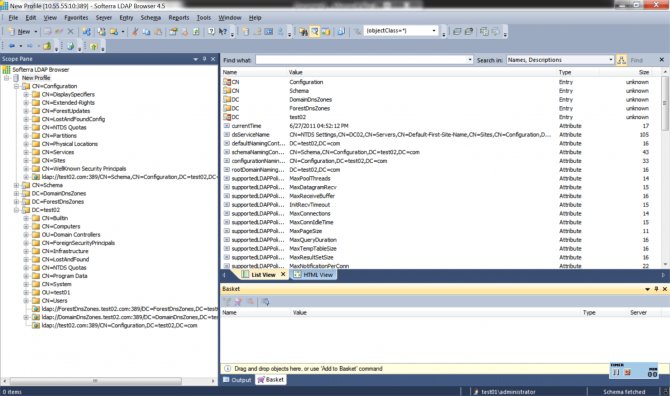Switch to the HTML View tab
The width and height of the screenshot is (670, 396).
coord(313,275)
